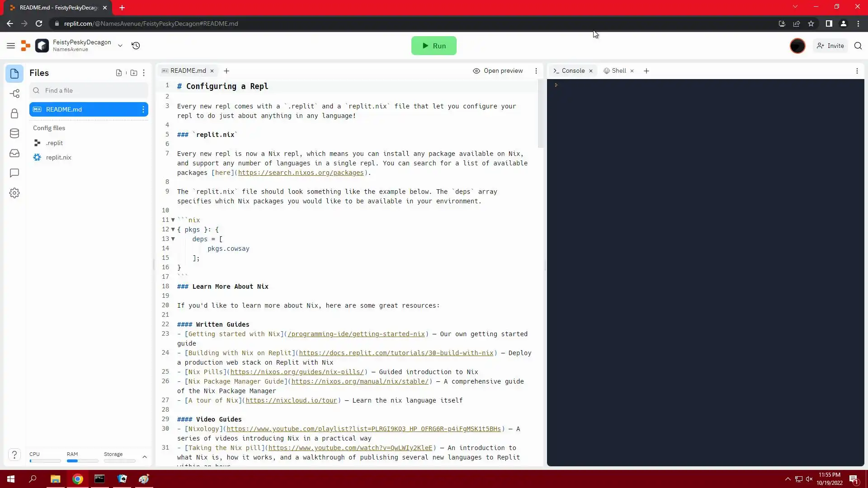Toggle the hamburger sidebar menu
Screen dimensions: 868x488
click(11, 46)
